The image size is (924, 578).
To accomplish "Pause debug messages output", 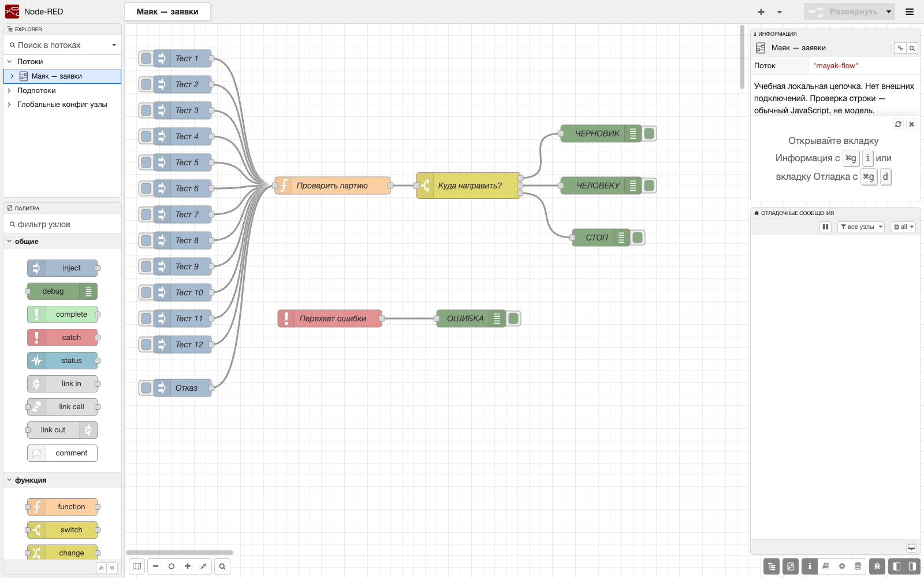I will point(826,227).
